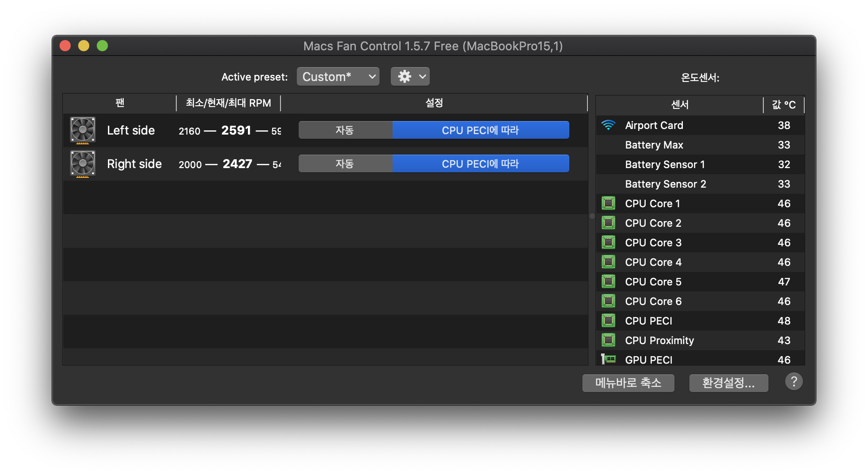Click the CPU Core 2 chip icon
Screen dimensions: 868x474
click(608, 223)
